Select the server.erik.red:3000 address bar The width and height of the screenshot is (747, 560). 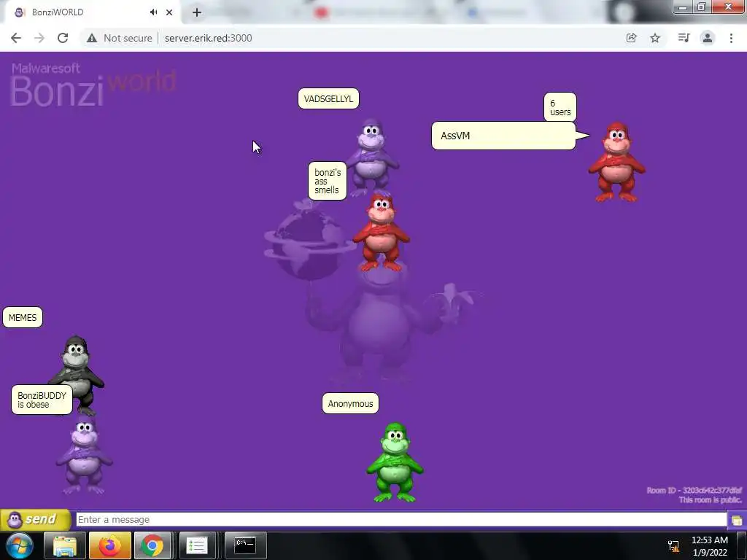coord(208,38)
